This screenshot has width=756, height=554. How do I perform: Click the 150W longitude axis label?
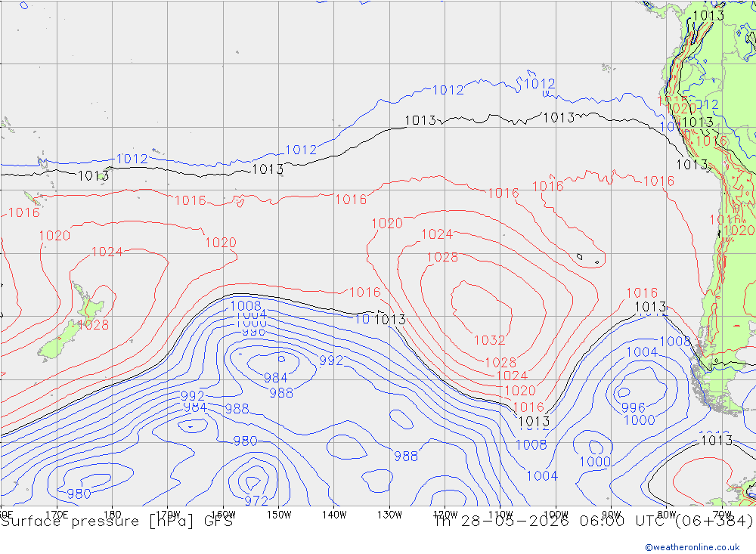click(x=279, y=515)
